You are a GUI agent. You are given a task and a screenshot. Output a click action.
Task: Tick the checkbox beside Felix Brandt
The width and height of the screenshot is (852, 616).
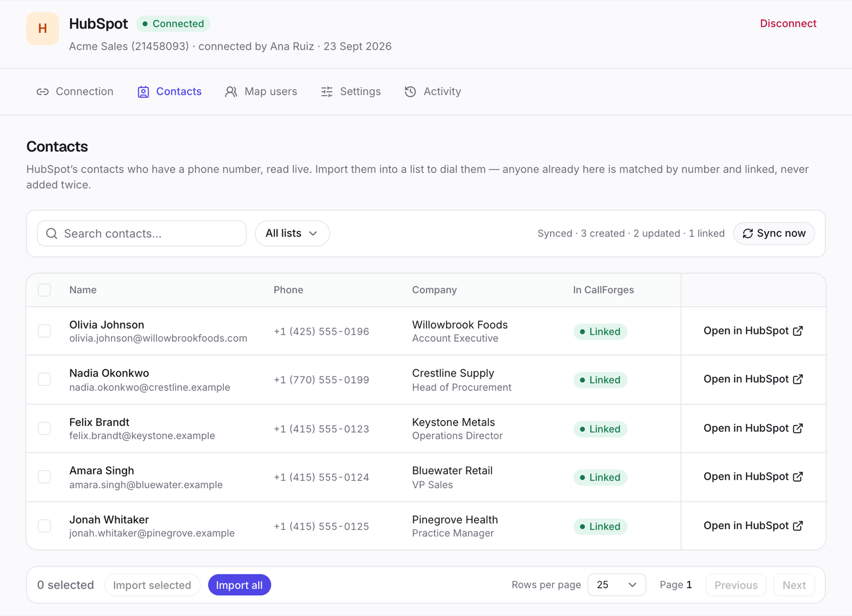pyautogui.click(x=44, y=429)
